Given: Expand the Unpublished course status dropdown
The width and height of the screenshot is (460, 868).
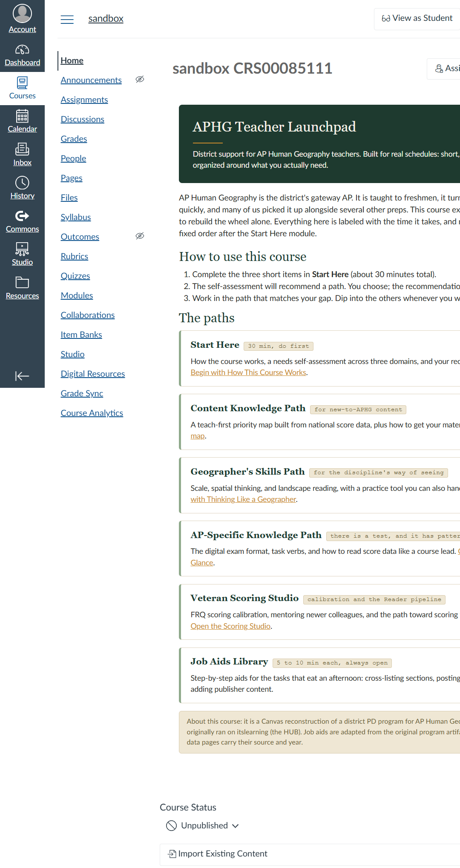Looking at the screenshot, I should (x=202, y=825).
